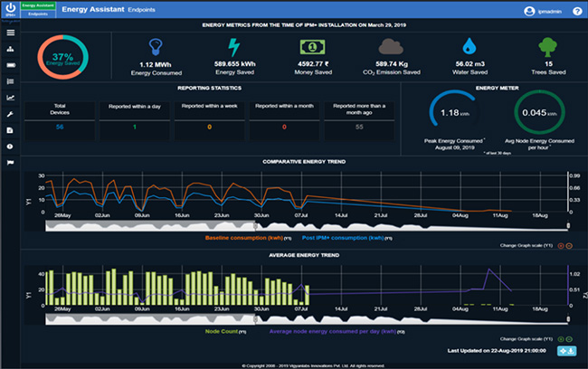Click the Total Devices count 56
Image resolution: width=588 pixels, height=369 pixels.
point(60,128)
